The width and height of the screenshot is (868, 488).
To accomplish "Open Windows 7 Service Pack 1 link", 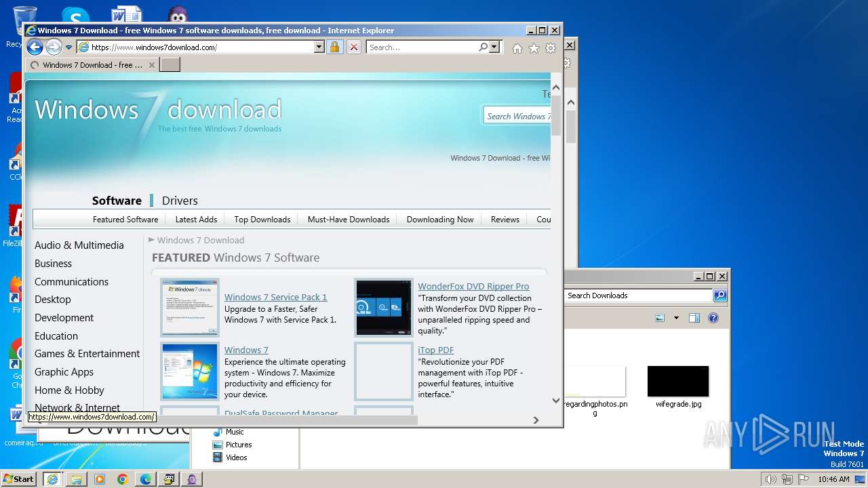I will coord(276,298).
